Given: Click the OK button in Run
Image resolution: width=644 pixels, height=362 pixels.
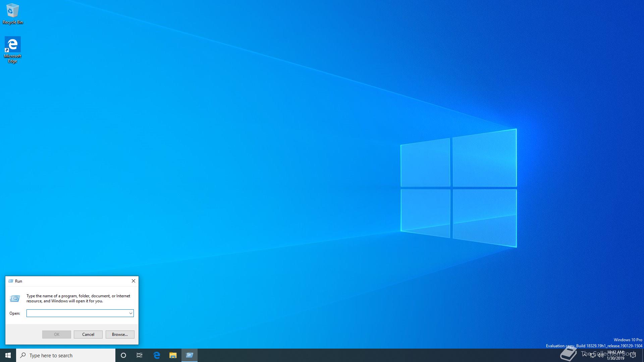Looking at the screenshot, I should [57, 335].
